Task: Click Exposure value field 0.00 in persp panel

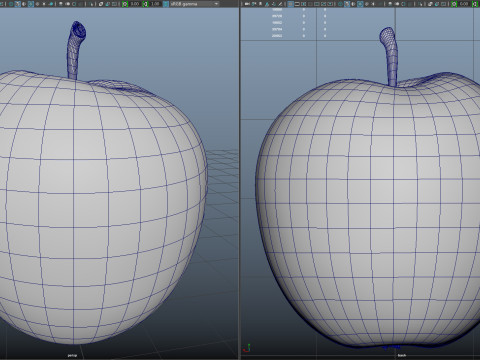Action: click(x=135, y=4)
